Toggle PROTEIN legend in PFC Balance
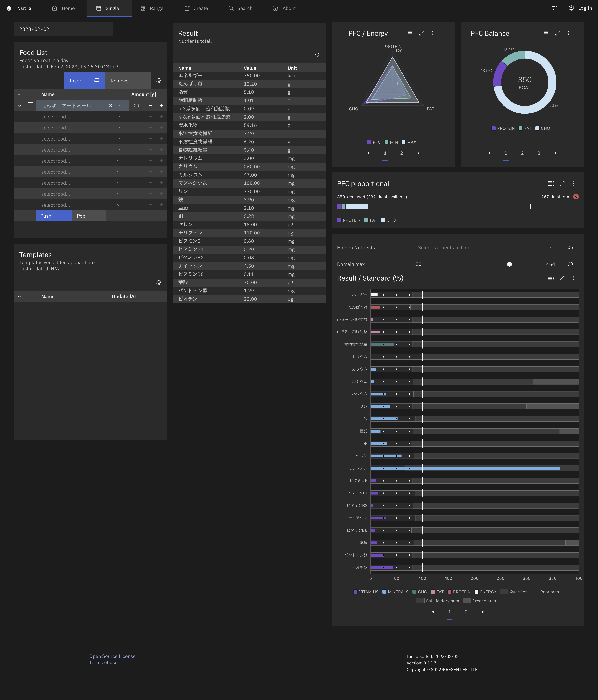Image resolution: width=598 pixels, height=700 pixels. click(x=503, y=128)
